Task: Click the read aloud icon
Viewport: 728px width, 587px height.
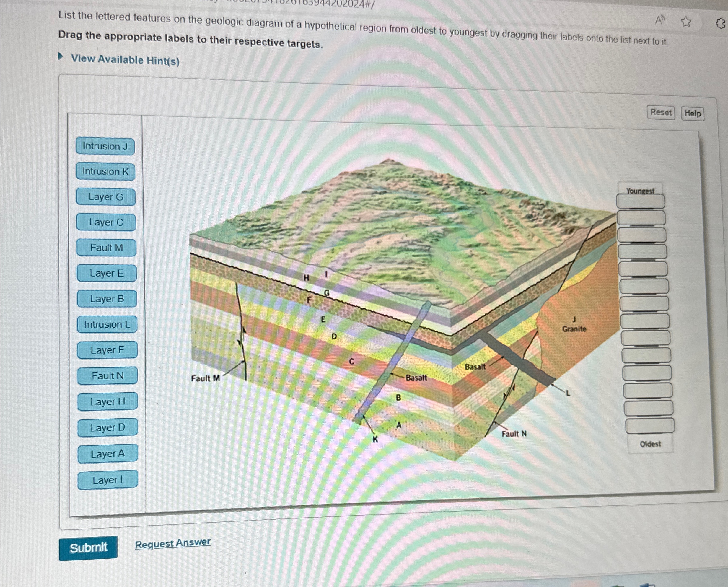Action: pyautogui.click(x=659, y=20)
